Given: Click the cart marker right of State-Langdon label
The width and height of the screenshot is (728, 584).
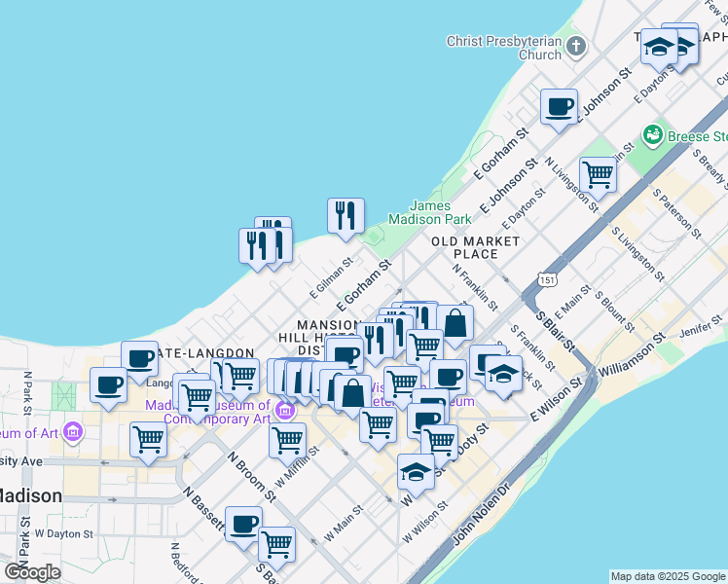Looking at the screenshot, I should 241,380.
